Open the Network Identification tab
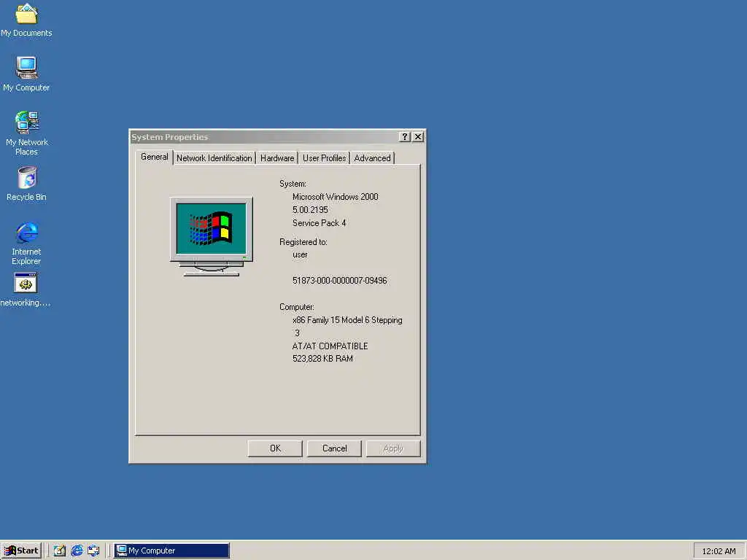Viewport: 747px width, 560px height. pos(214,158)
